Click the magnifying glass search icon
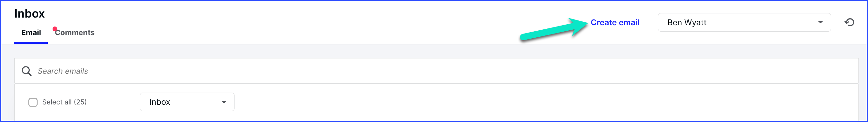 click(27, 71)
